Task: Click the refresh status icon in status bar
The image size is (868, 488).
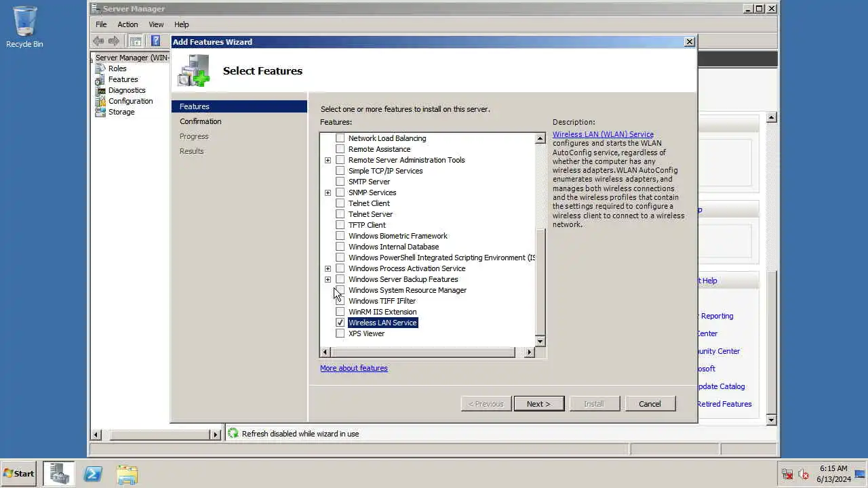Action: point(233,433)
